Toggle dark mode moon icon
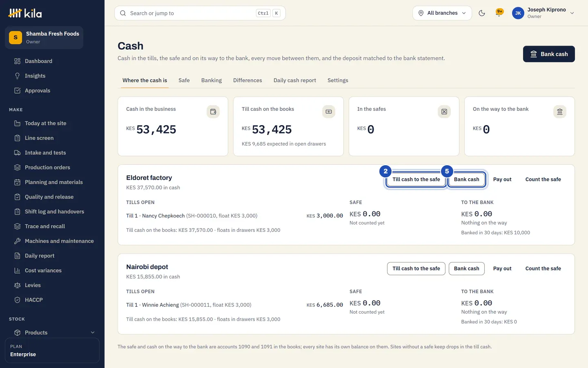Viewport: 588px width, 368px height. click(482, 13)
